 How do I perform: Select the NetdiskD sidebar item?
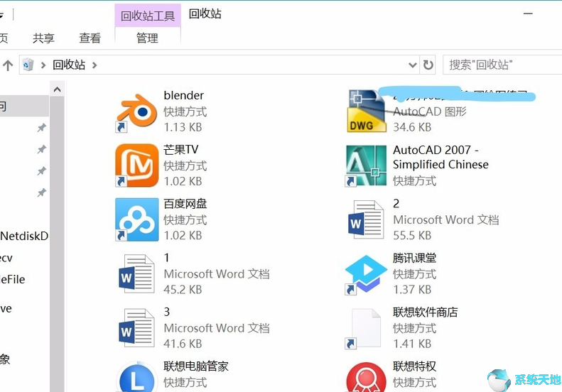pyautogui.click(x=24, y=236)
